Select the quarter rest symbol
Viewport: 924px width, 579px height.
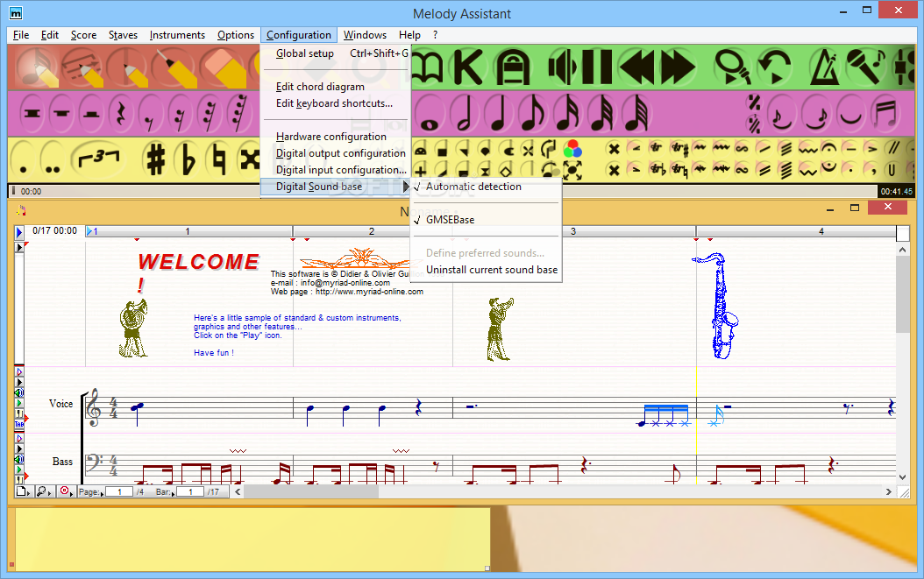click(121, 113)
